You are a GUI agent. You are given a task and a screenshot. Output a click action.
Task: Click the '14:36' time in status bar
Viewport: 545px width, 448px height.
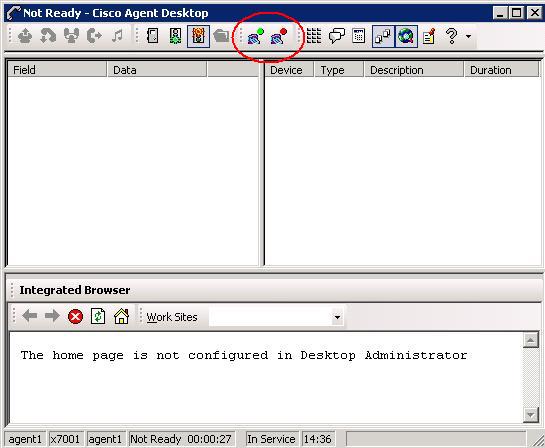(x=317, y=439)
